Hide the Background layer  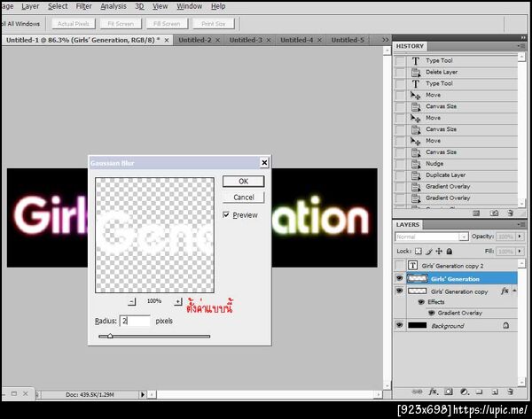point(400,325)
